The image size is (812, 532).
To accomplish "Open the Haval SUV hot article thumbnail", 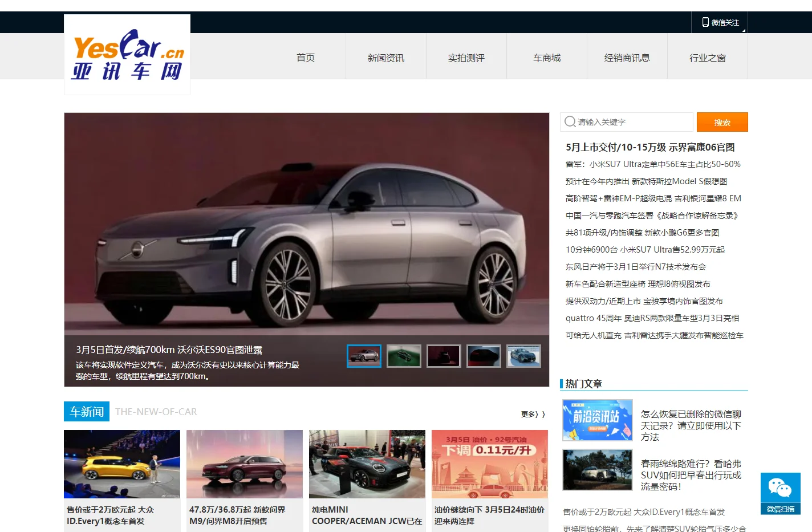I will pos(598,470).
